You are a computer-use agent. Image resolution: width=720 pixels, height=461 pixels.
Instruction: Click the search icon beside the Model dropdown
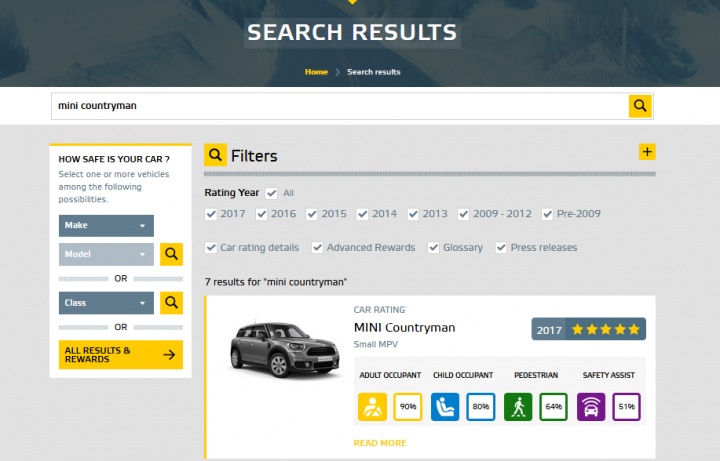tap(171, 254)
